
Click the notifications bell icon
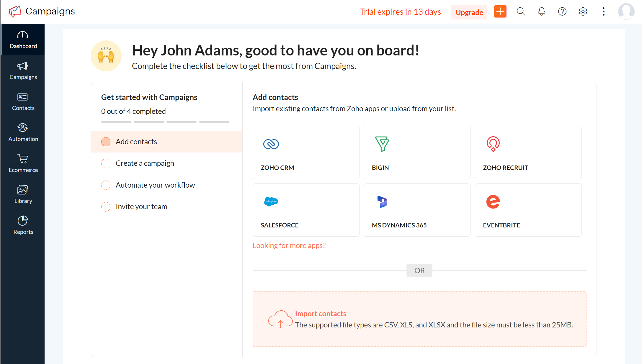(x=541, y=12)
